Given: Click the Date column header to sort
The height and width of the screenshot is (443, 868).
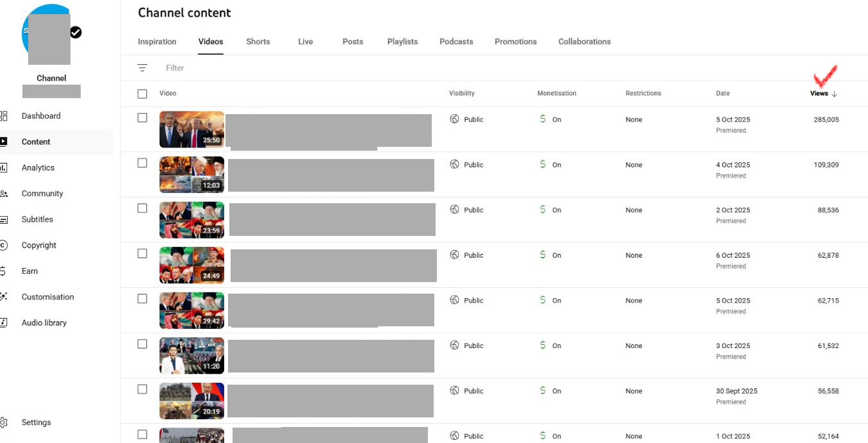Looking at the screenshot, I should point(723,94).
